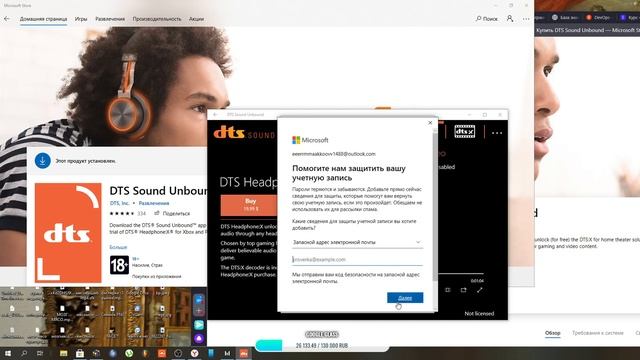
Task: Click the blue Далее button
Action: [405, 298]
